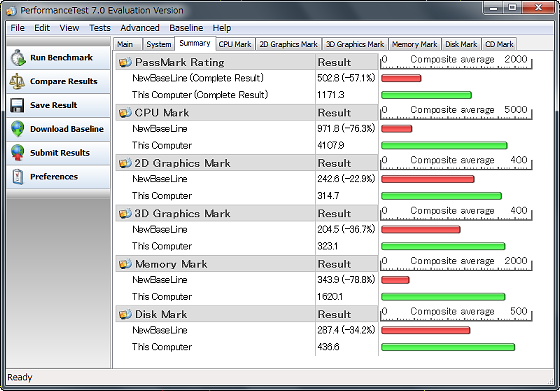Viewport: 560px width, 391px height.
Task: Go to the 2D Graphics Mark tab
Action: pos(289,44)
